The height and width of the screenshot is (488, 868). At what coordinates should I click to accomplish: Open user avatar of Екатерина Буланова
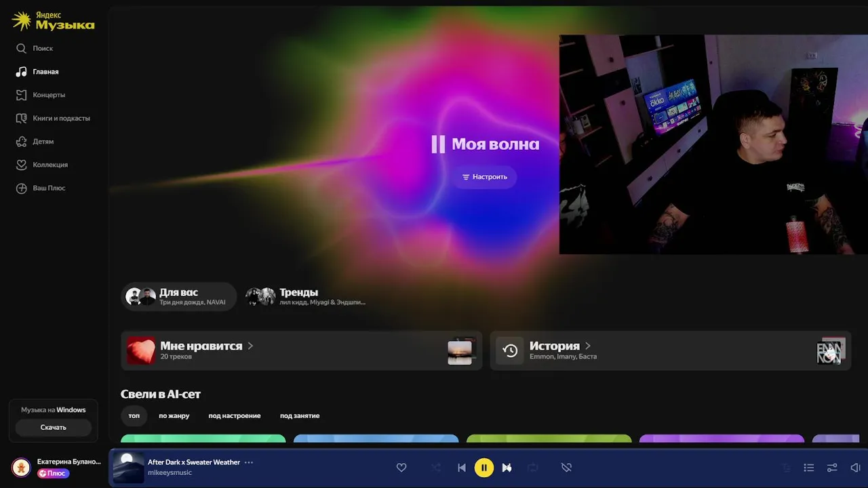[21, 467]
